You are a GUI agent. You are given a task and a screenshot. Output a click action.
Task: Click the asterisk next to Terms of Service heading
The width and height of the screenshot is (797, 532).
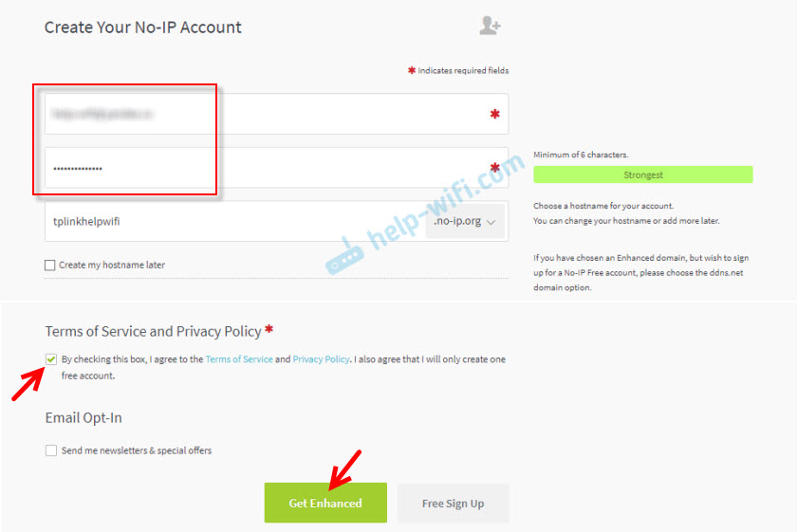coord(269,330)
